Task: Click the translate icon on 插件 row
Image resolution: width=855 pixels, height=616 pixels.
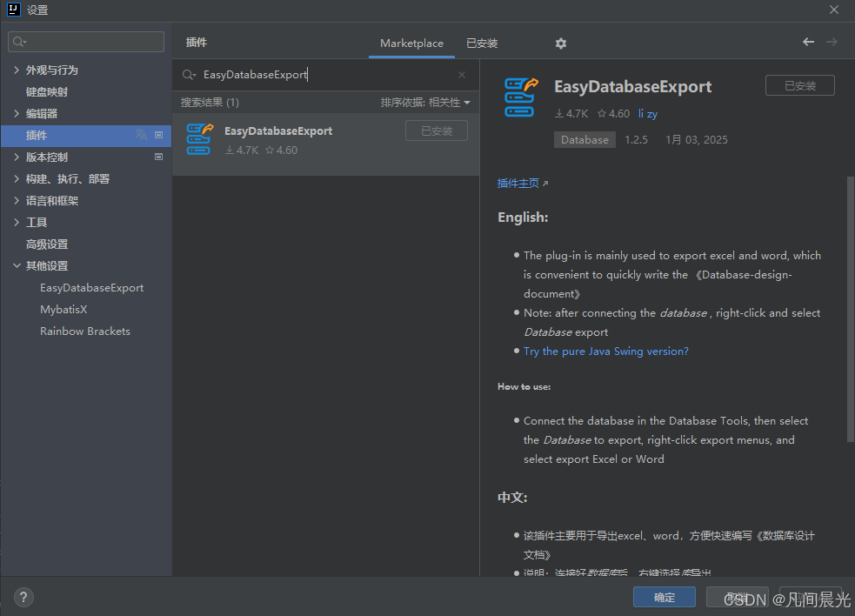Action: pos(142,135)
